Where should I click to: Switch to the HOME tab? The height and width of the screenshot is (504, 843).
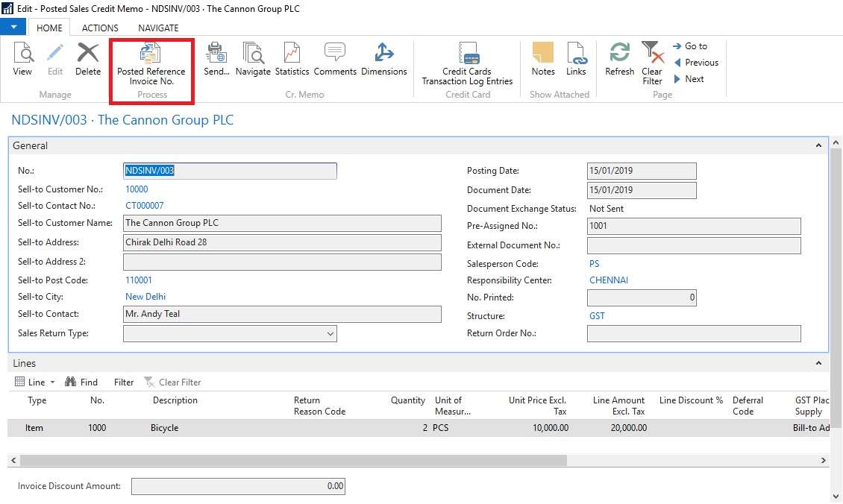coord(49,28)
